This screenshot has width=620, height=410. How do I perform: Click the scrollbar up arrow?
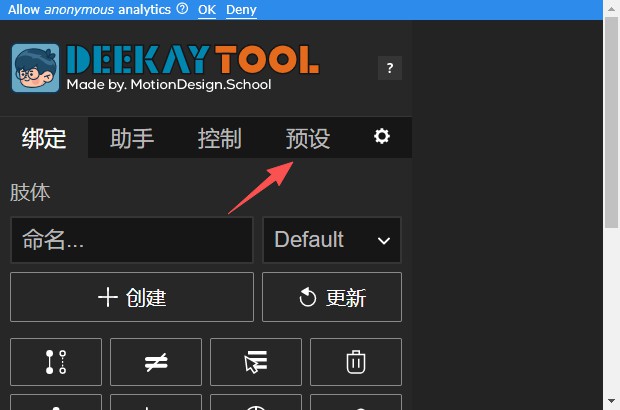[x=611, y=8]
